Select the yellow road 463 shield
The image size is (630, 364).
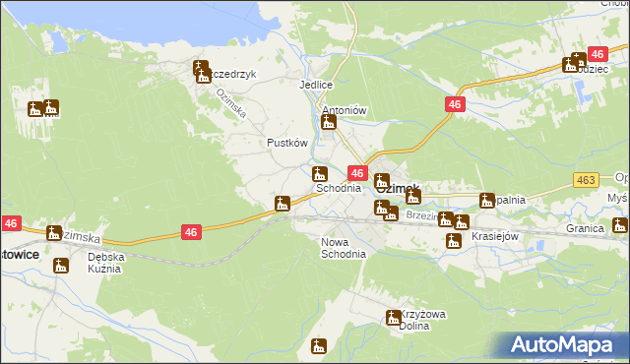[586, 180]
